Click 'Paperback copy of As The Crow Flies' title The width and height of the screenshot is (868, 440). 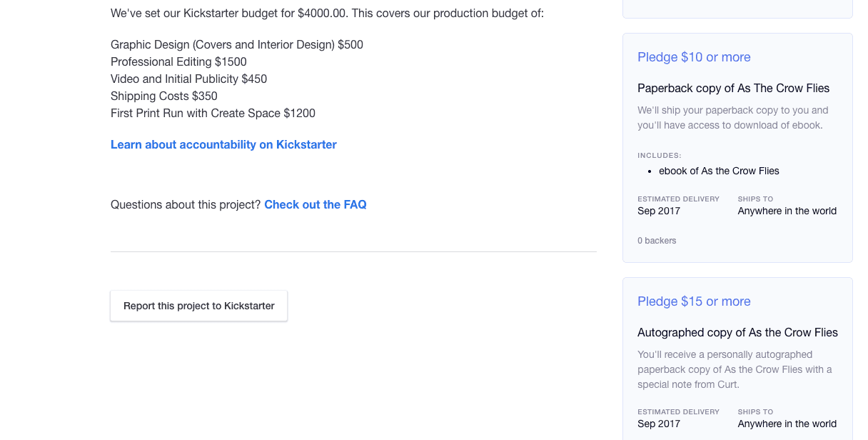click(733, 89)
